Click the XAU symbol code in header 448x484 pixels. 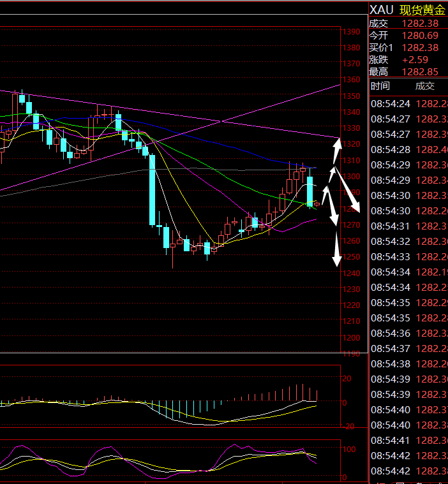[381, 10]
